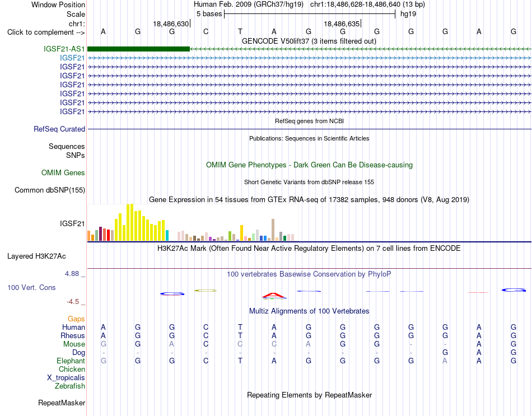Screen dimensions: 532x416
Task: Click the GTEx Gene Expression track title
Action: (x=309, y=199)
